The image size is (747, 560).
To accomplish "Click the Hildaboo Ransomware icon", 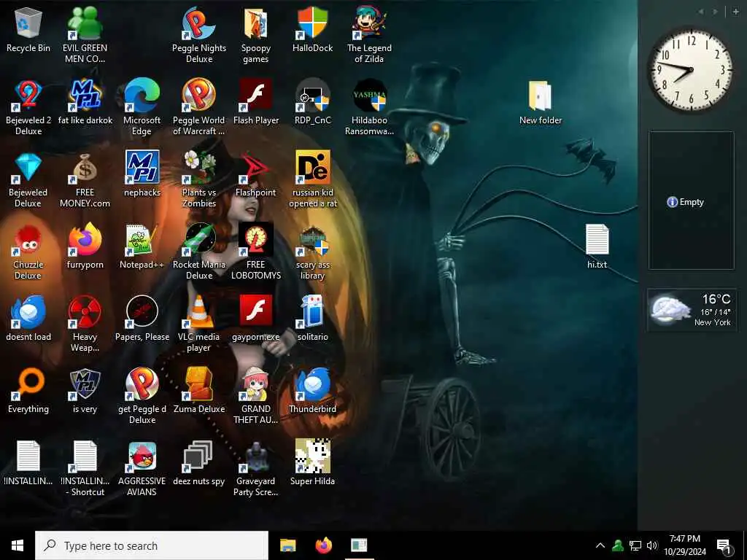I will tap(369, 108).
